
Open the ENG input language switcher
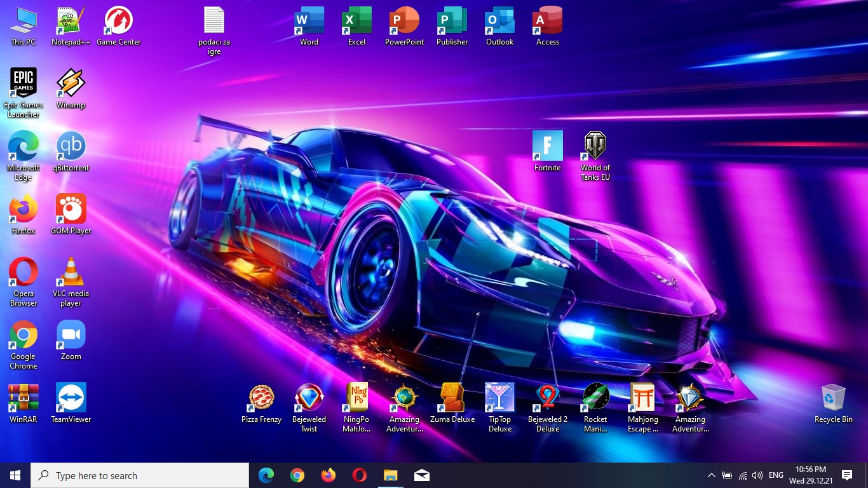[x=776, y=475]
